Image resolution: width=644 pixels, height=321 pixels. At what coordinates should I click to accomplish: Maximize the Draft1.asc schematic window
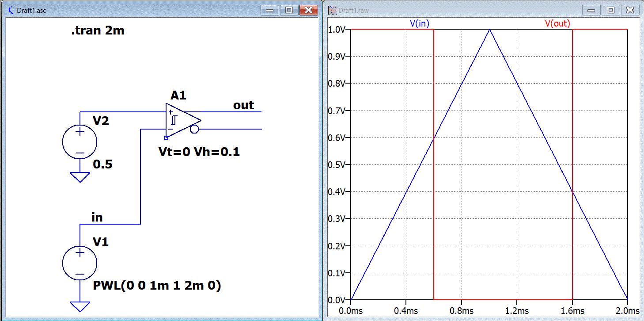289,10
